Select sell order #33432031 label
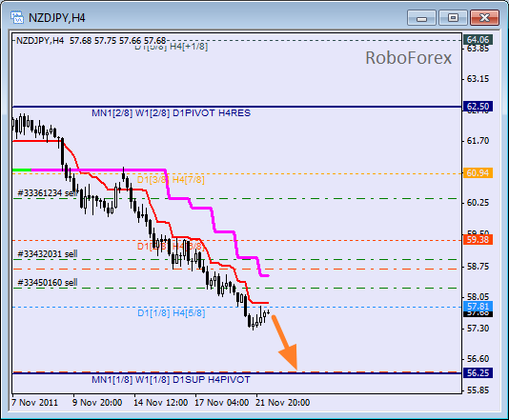This screenshot has width=509, height=420. tap(48, 253)
